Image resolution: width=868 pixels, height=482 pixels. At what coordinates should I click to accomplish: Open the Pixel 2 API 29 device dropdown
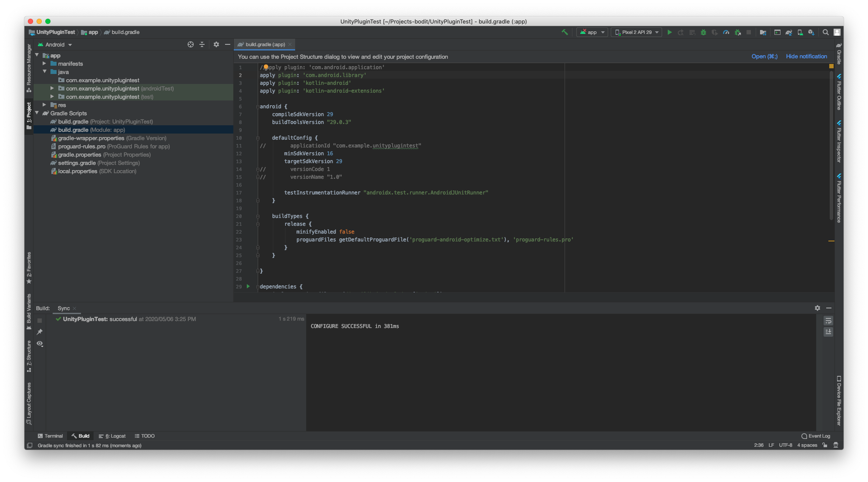636,32
